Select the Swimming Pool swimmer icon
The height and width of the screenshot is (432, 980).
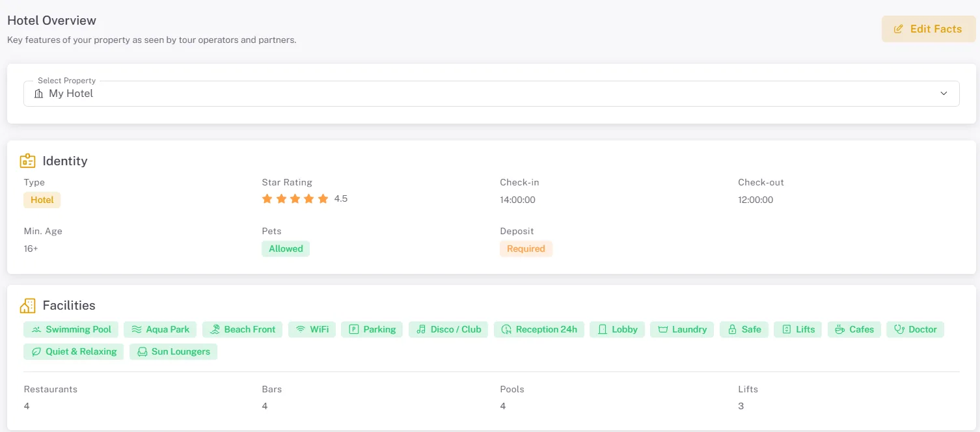[36, 330]
